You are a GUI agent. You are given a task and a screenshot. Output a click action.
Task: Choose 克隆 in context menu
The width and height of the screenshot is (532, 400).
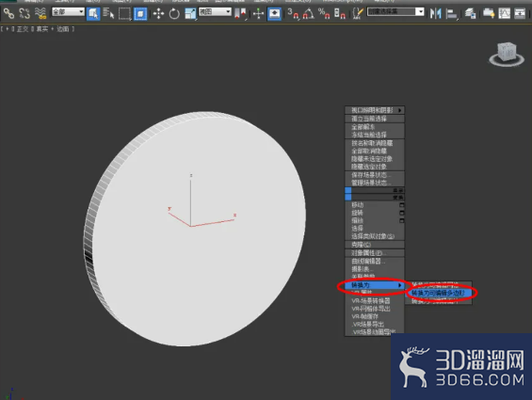point(375,245)
